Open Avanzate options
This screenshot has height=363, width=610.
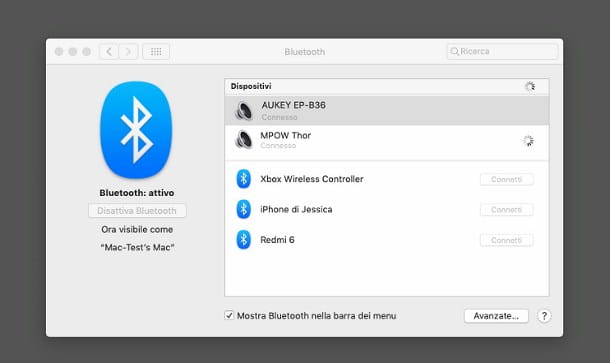coord(496,316)
